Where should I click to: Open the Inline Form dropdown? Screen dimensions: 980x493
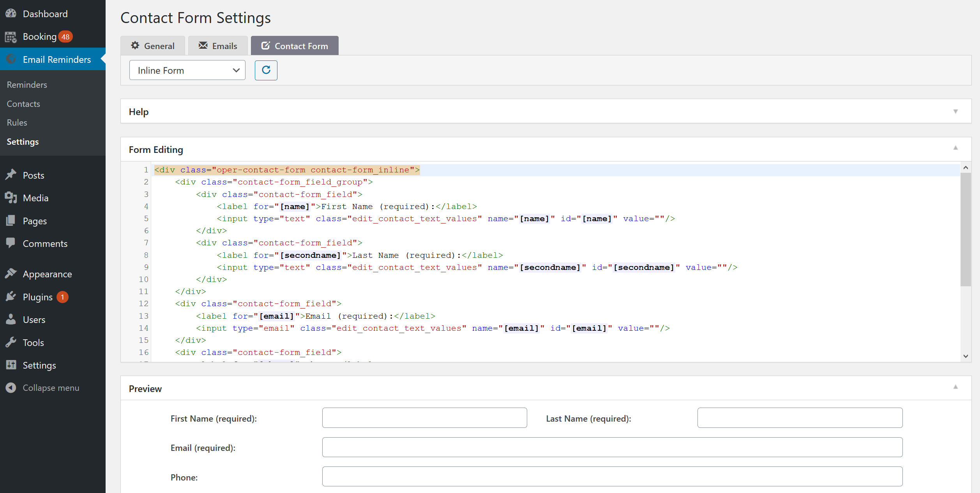[187, 70]
